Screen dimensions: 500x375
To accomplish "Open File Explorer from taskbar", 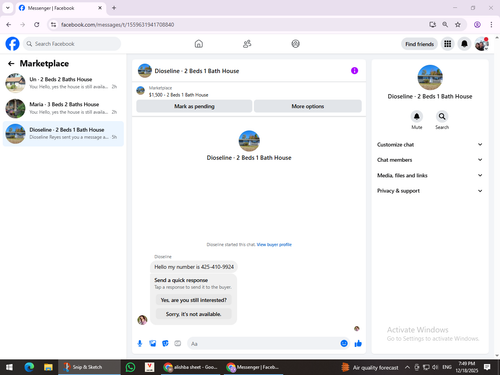I will click(48, 367).
